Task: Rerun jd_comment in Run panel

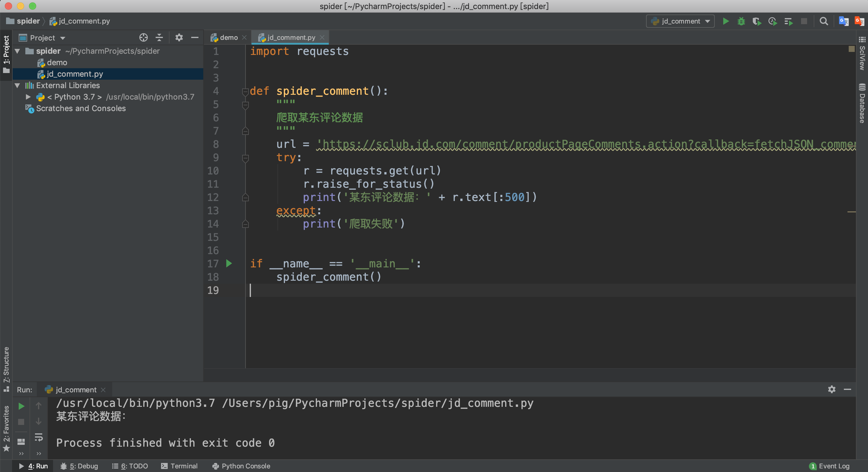Action: (x=21, y=406)
